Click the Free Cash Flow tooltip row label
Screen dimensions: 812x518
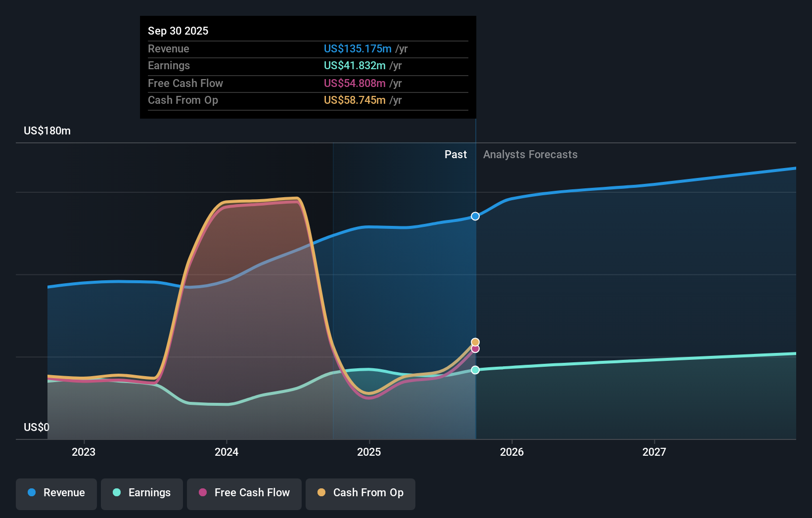point(185,83)
